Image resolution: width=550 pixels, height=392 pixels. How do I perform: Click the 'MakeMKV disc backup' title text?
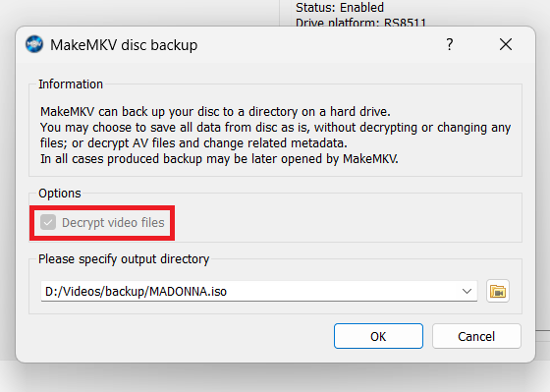124,45
